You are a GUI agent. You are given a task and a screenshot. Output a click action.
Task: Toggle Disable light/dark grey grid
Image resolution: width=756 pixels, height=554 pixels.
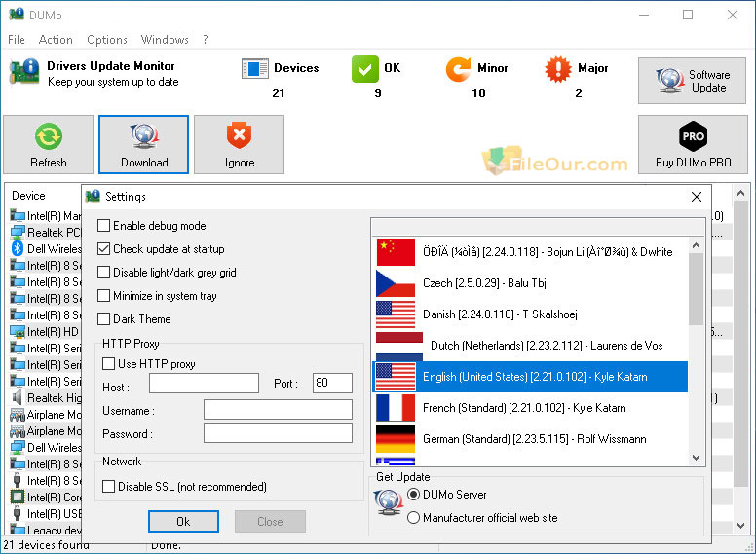coord(103,273)
